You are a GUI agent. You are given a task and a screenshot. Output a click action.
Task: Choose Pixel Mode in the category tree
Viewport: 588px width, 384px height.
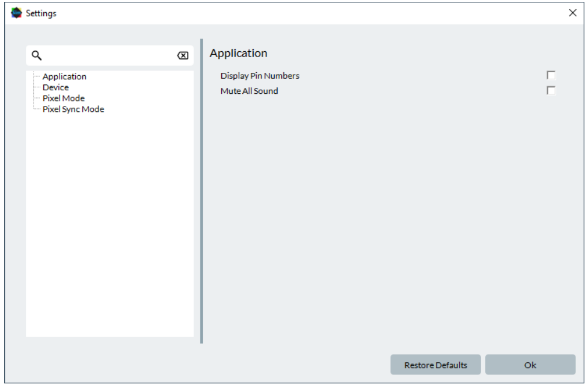(63, 98)
